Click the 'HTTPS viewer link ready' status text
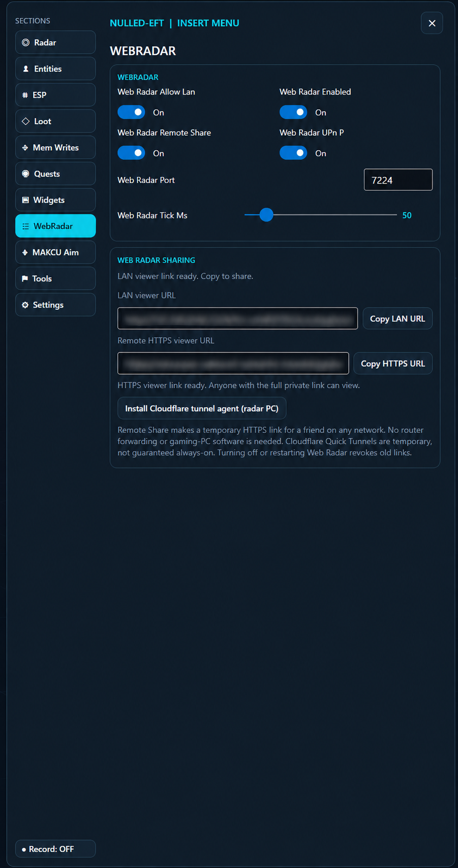This screenshot has width=458, height=868. point(239,385)
